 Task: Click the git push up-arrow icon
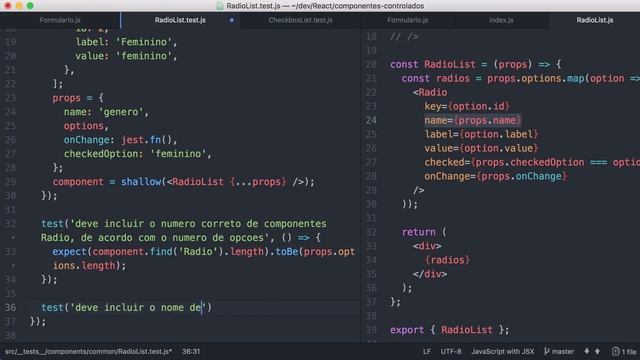pos(597,351)
